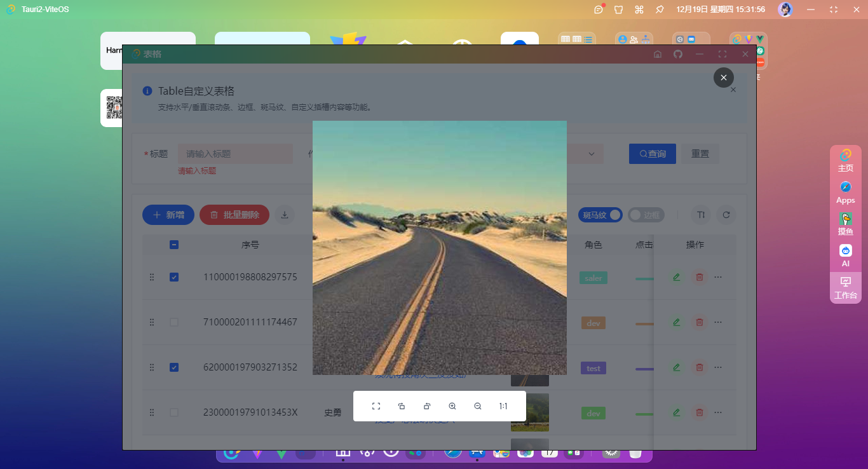Open the message notifications icon in top bar
Screen dimensions: 868x469
(599, 10)
